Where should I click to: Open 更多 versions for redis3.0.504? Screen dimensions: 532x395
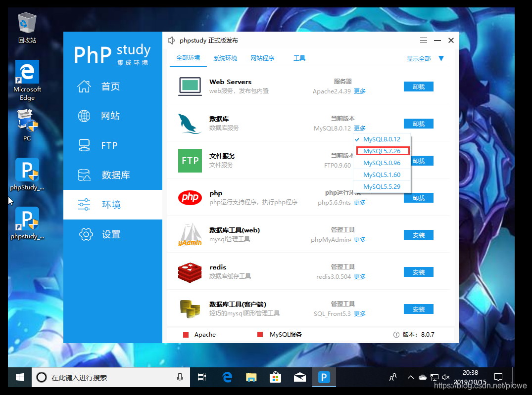coord(360,277)
